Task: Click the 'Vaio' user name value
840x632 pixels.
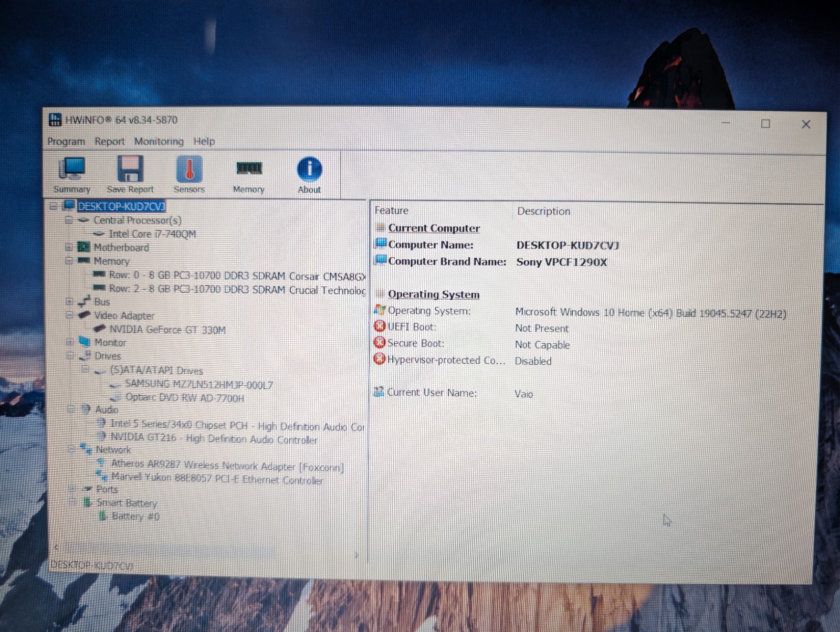Action: 523,394
